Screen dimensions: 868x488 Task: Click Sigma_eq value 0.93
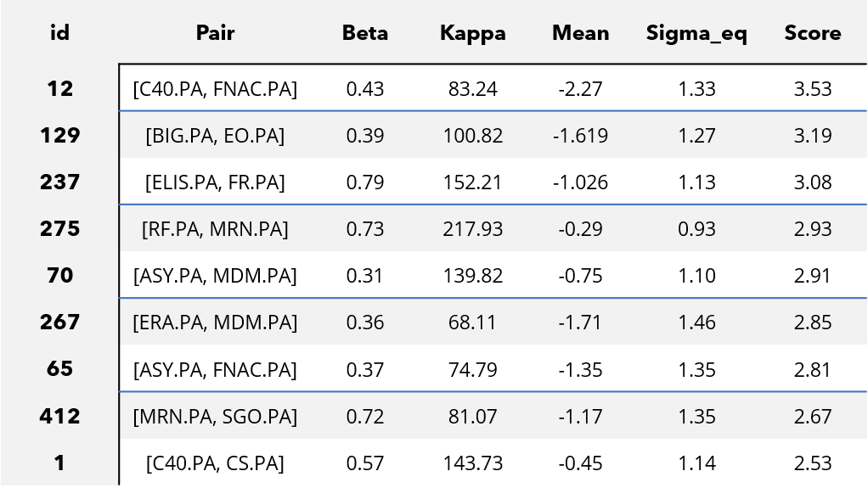(696, 229)
